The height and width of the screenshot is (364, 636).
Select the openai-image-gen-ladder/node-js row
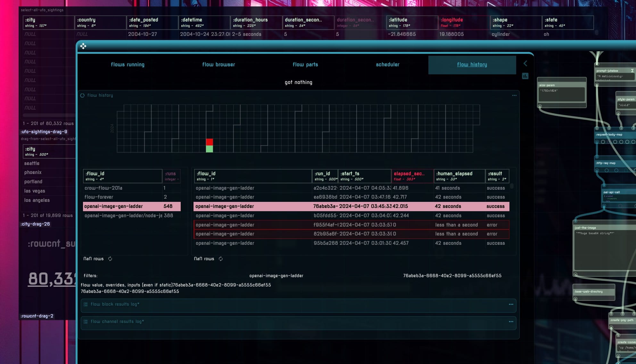point(132,216)
